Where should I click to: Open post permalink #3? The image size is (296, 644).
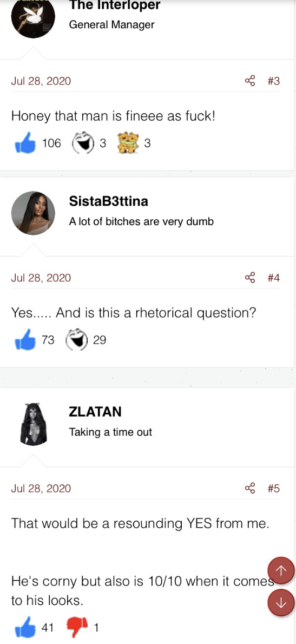tap(273, 81)
